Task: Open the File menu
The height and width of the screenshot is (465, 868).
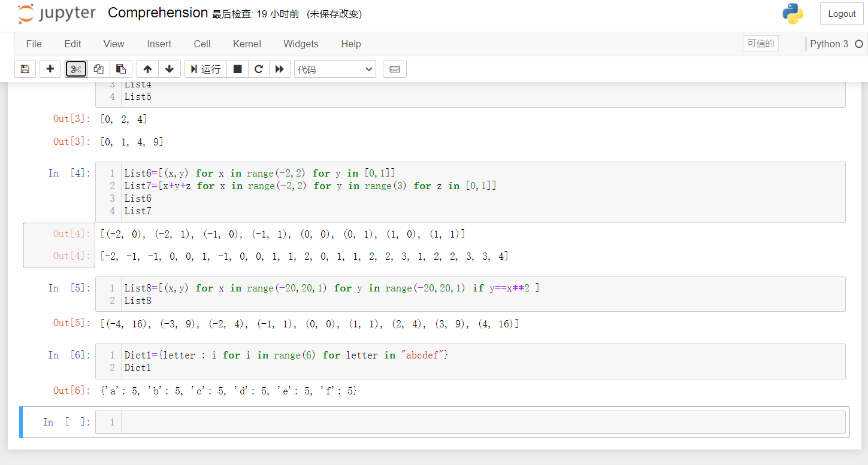Action: click(x=34, y=44)
